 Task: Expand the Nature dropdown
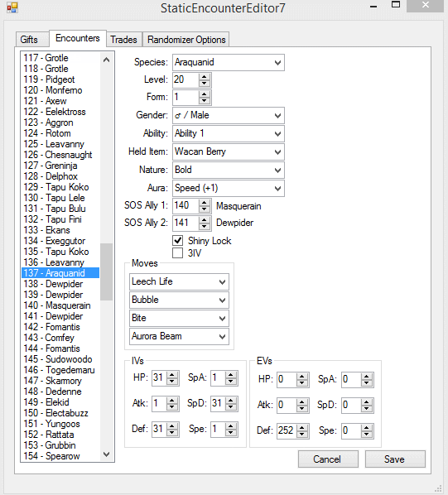(x=278, y=171)
